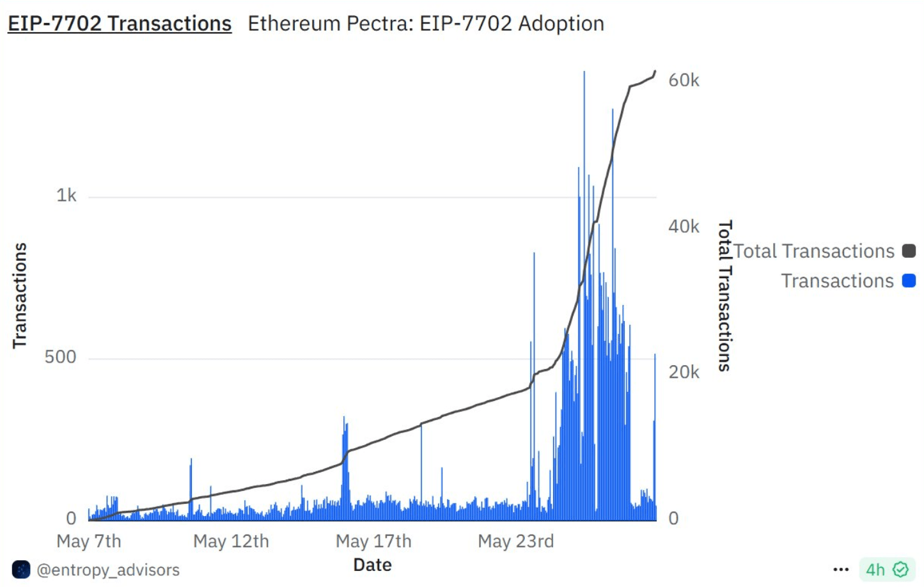Select the May 23rd axis label

point(516,541)
